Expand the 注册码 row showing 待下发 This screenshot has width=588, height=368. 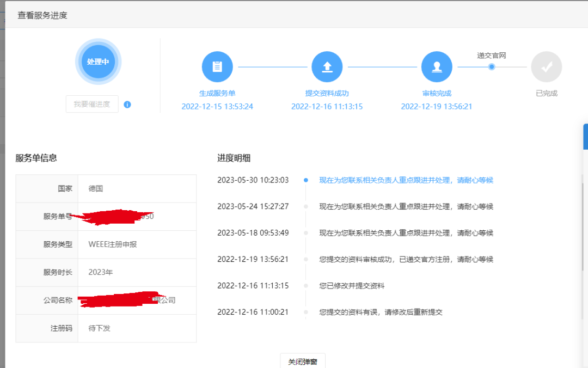[106, 328]
